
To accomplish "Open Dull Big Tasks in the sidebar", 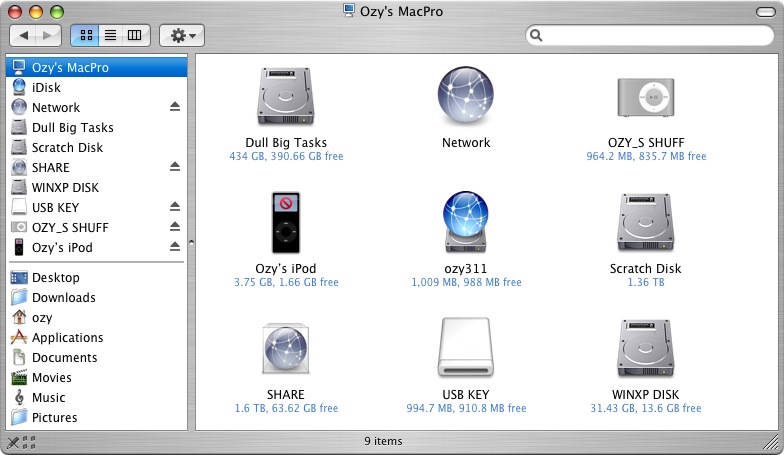I will click(97, 127).
